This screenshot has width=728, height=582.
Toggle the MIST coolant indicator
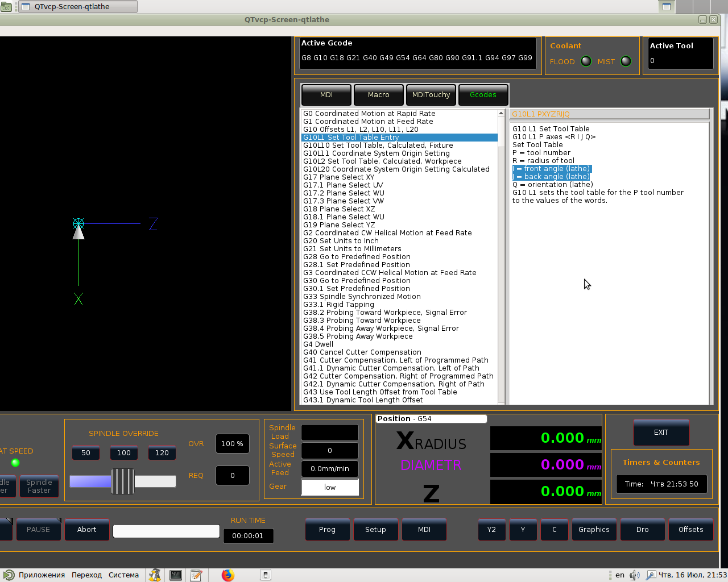(626, 61)
